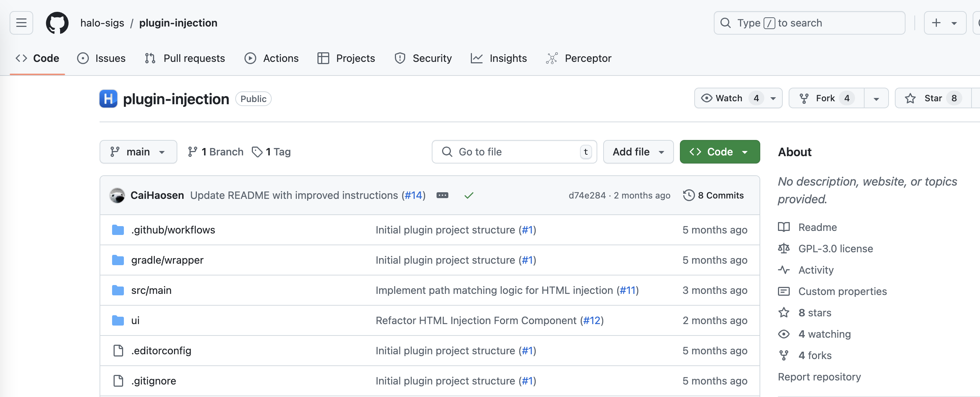The image size is (980, 397).
Task: Open Custom properties link
Action: click(x=842, y=291)
